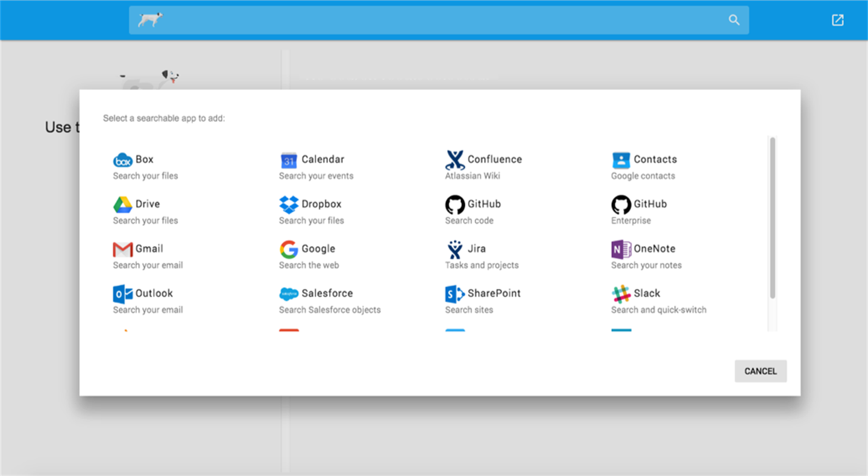Select Confluence app label
Viewport: 868px width, 476px height.
point(495,159)
